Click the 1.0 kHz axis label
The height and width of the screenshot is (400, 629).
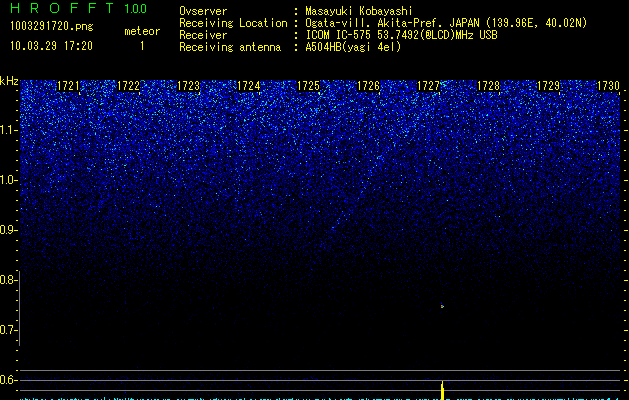pos(8,180)
